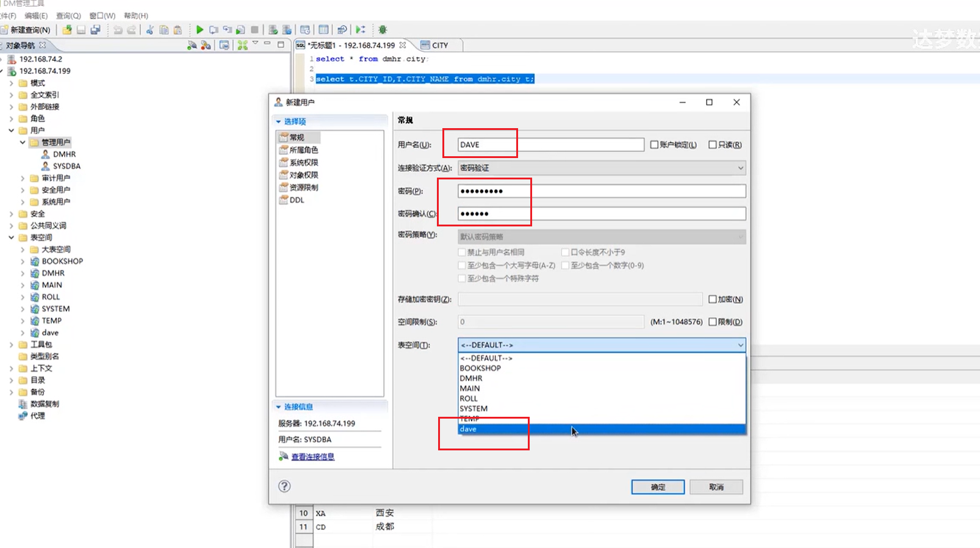
Task: Click the Paste clipboard icon
Action: point(178,29)
